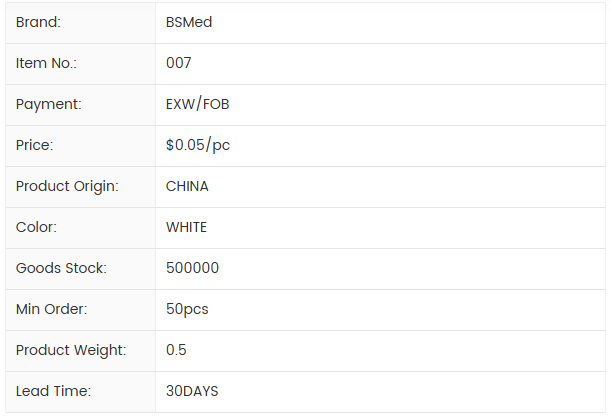Select the CHINA origin value

point(187,186)
